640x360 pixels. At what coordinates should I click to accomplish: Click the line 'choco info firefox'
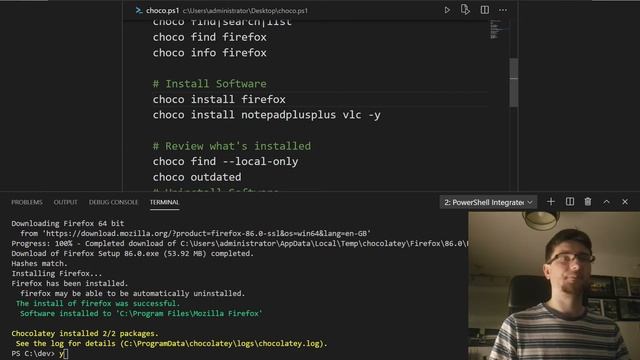coord(209,53)
